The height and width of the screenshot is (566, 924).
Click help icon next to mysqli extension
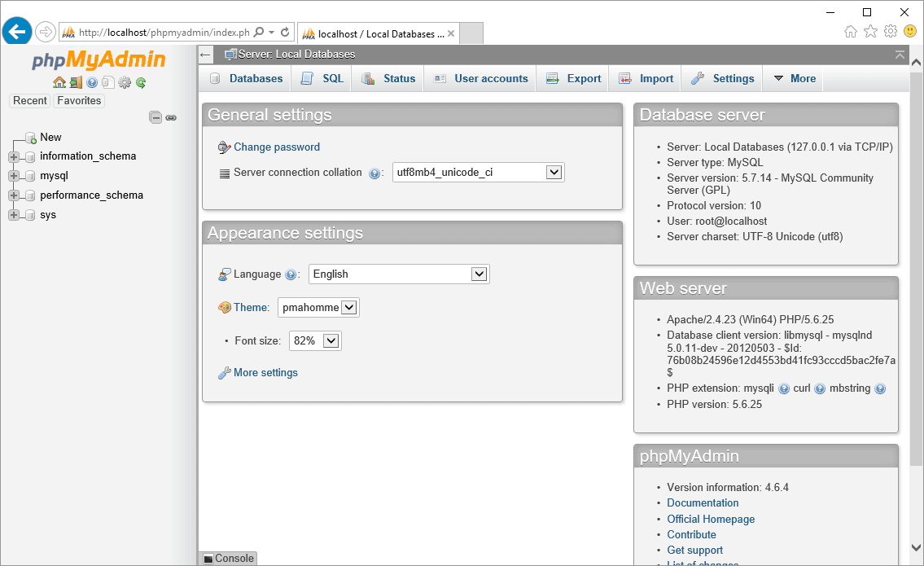pyautogui.click(x=783, y=389)
